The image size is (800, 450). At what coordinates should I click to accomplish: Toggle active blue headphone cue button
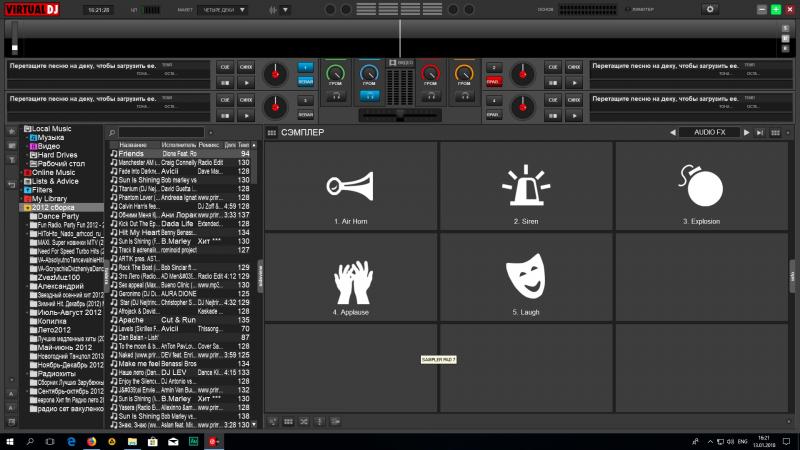click(369, 95)
